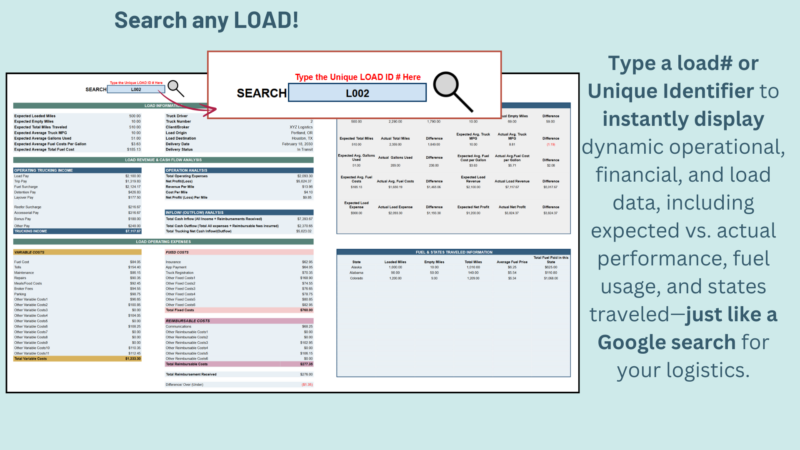Click the 'Delivery Date' row label
The height and width of the screenshot is (450, 800).
coord(177,144)
